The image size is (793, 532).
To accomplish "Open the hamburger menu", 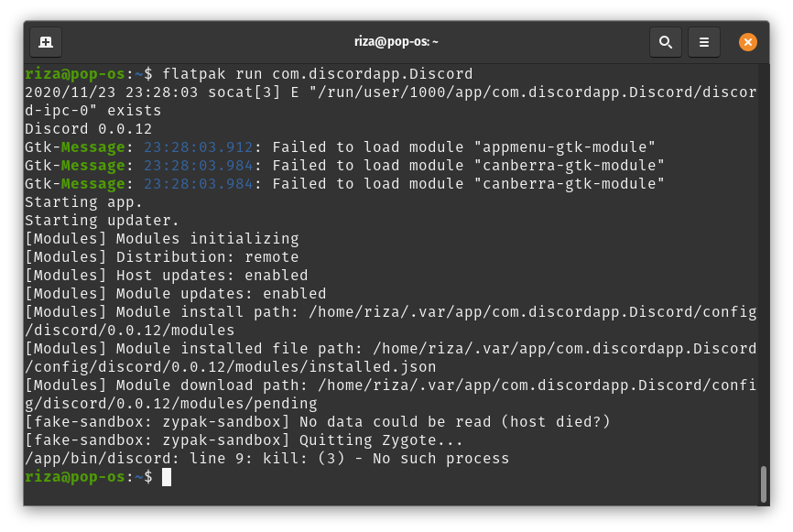I will (704, 42).
